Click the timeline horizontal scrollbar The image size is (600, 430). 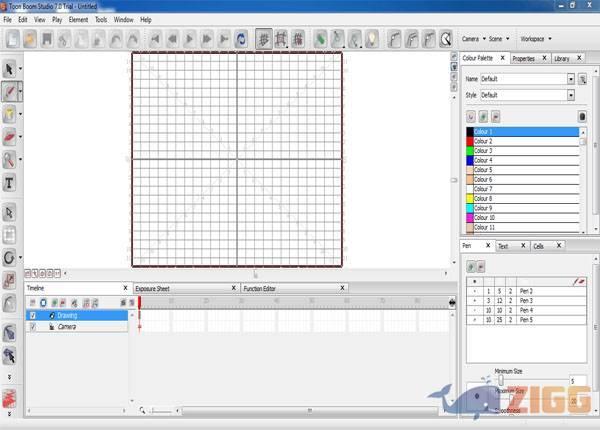[x=310, y=411]
